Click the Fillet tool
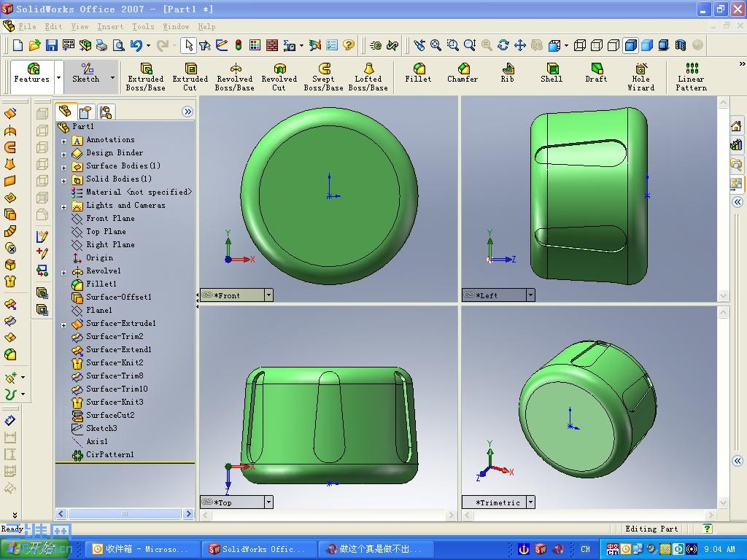Viewport: 747px width, 560px height. tap(418, 73)
